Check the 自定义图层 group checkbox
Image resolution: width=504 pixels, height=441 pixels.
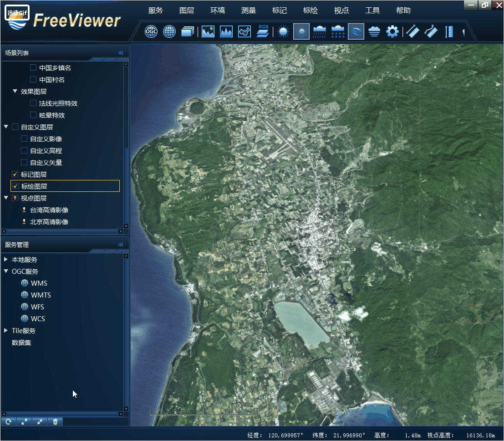click(15, 127)
